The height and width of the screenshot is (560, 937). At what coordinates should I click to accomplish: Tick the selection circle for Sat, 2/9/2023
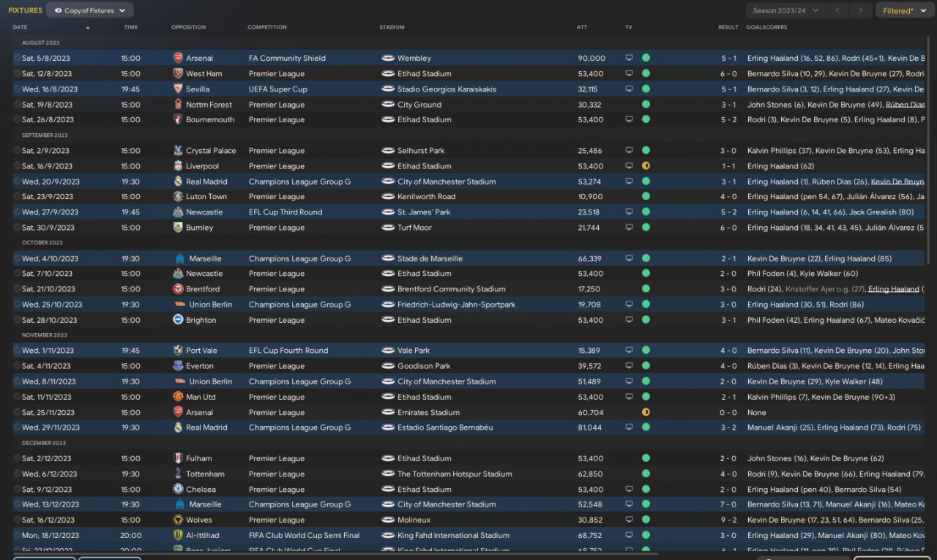tap(17, 150)
